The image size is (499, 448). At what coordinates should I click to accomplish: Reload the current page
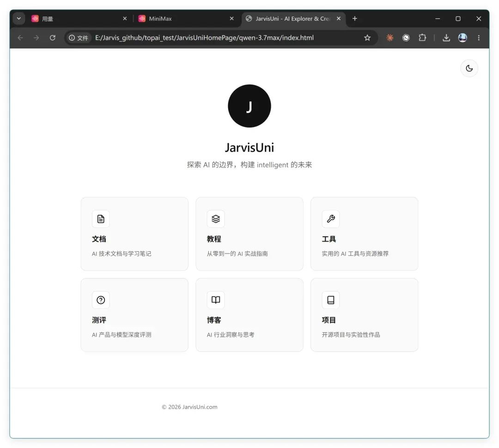tap(53, 37)
